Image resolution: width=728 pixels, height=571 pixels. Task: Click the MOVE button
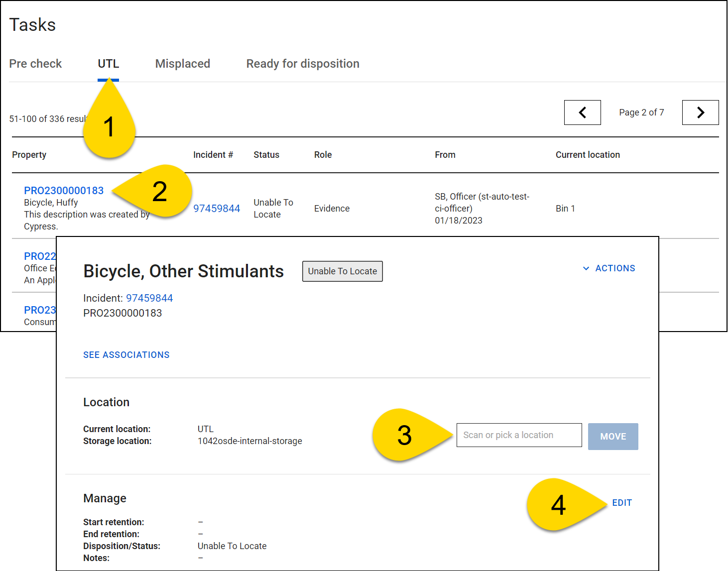tap(613, 437)
